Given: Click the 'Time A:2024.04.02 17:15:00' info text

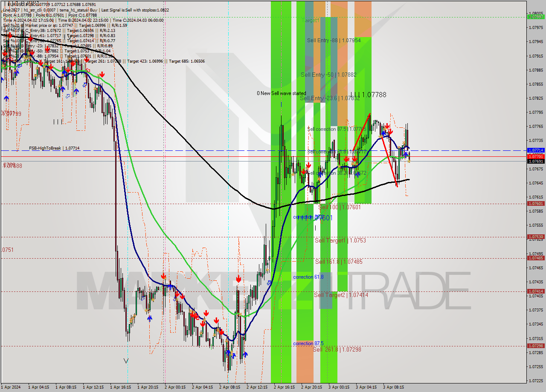Looking at the screenshot, I should pos(28,20).
